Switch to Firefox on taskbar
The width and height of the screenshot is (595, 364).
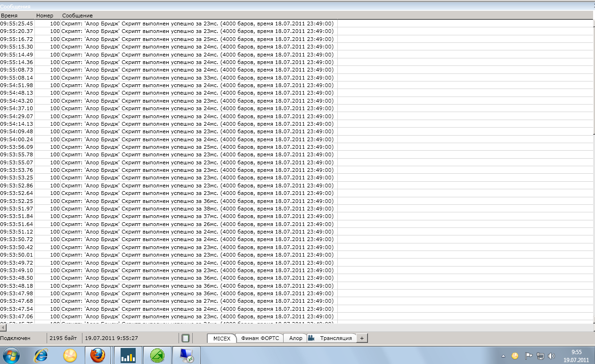[98, 356]
